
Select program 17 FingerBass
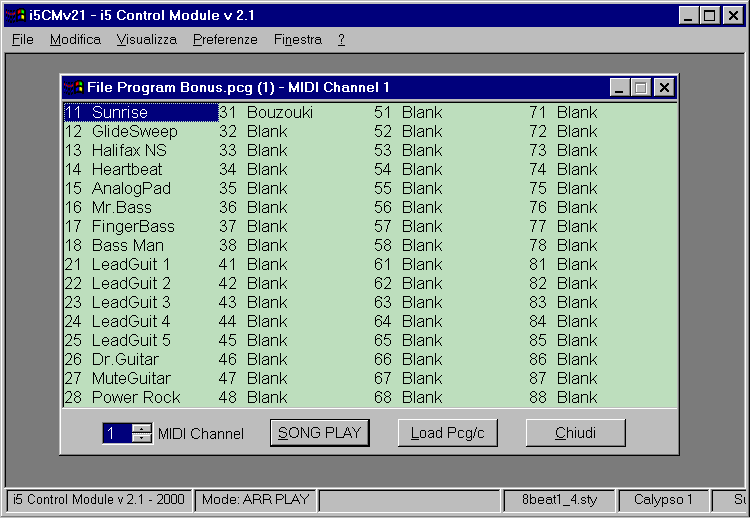tap(132, 227)
